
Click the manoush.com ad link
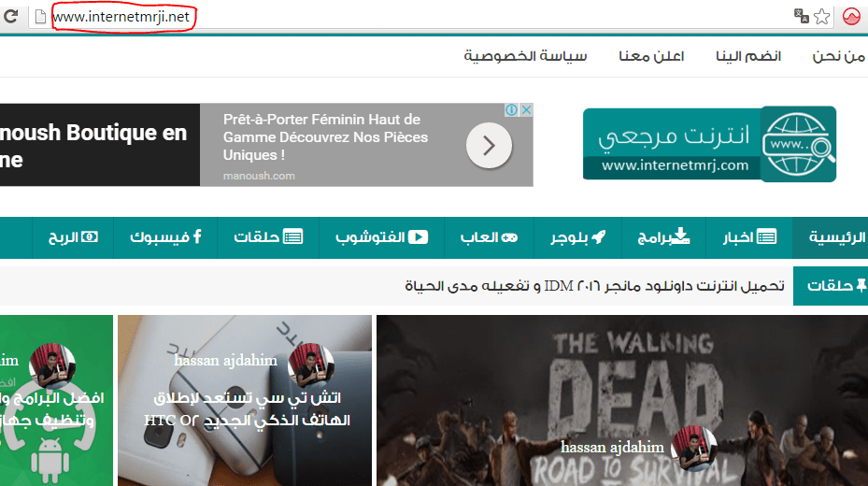pos(259,176)
